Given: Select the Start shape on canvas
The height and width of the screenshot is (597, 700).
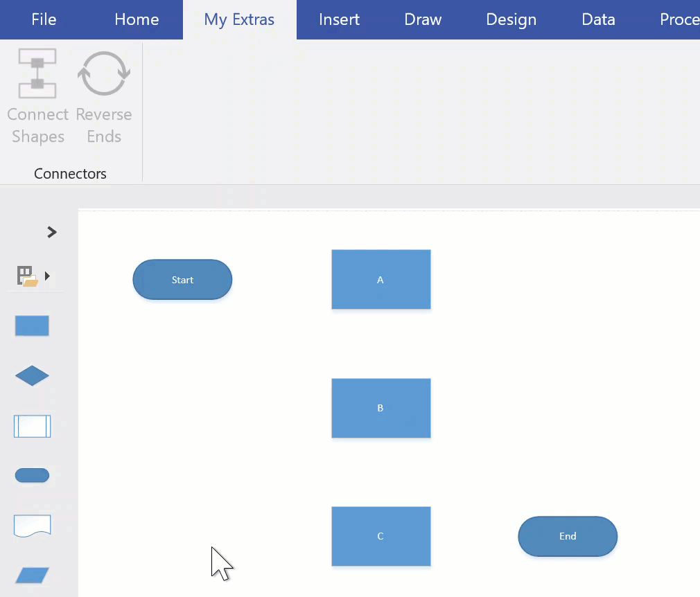Looking at the screenshot, I should pyautogui.click(x=182, y=280).
